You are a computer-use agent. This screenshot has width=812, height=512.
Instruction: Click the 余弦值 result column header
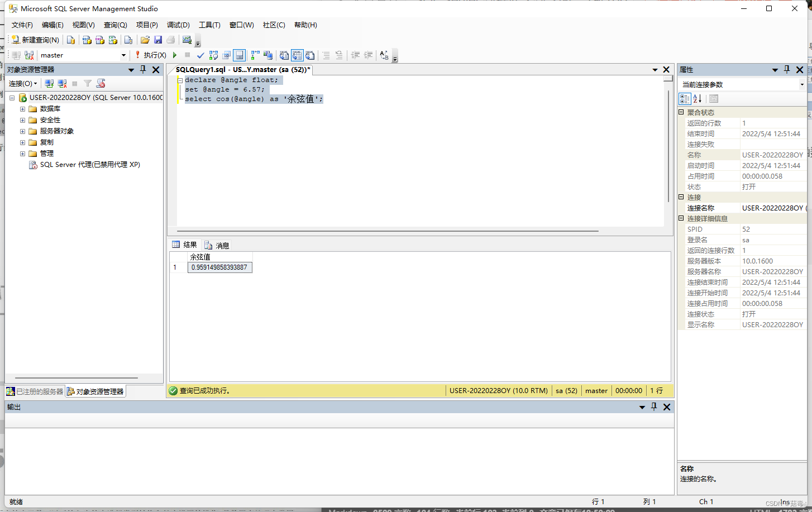[x=219, y=257]
